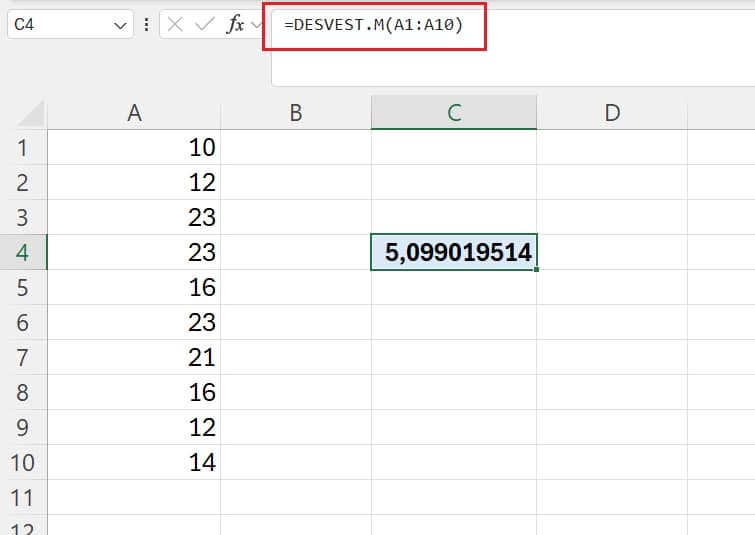
Task: Select row 10 header
Action: tap(23, 462)
